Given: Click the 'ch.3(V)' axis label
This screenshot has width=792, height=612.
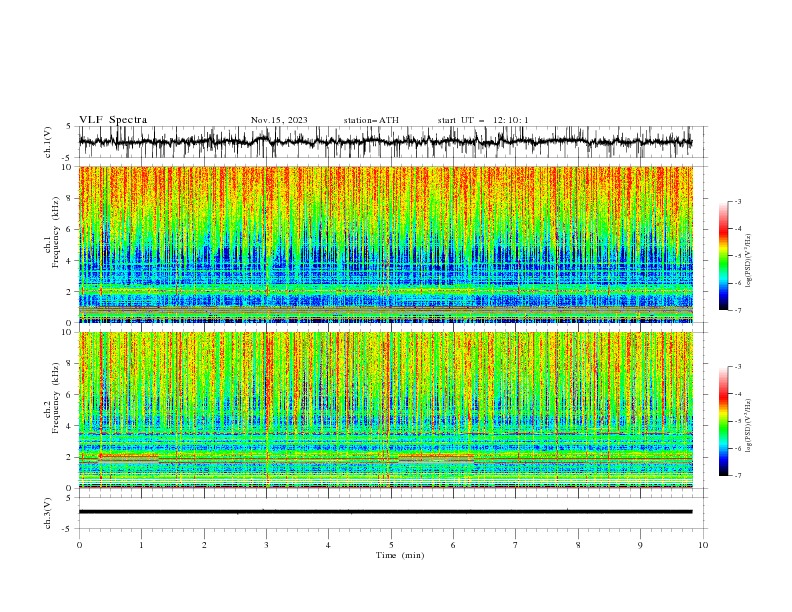Looking at the screenshot, I should point(48,513).
